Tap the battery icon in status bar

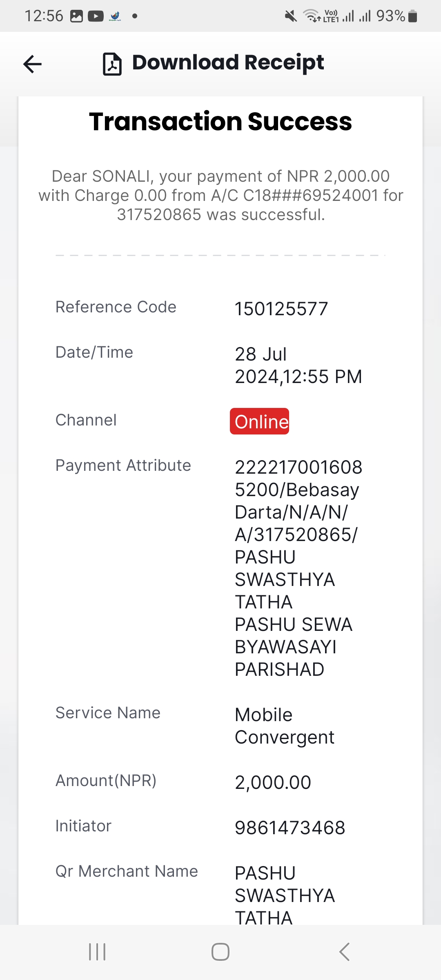[413, 16]
